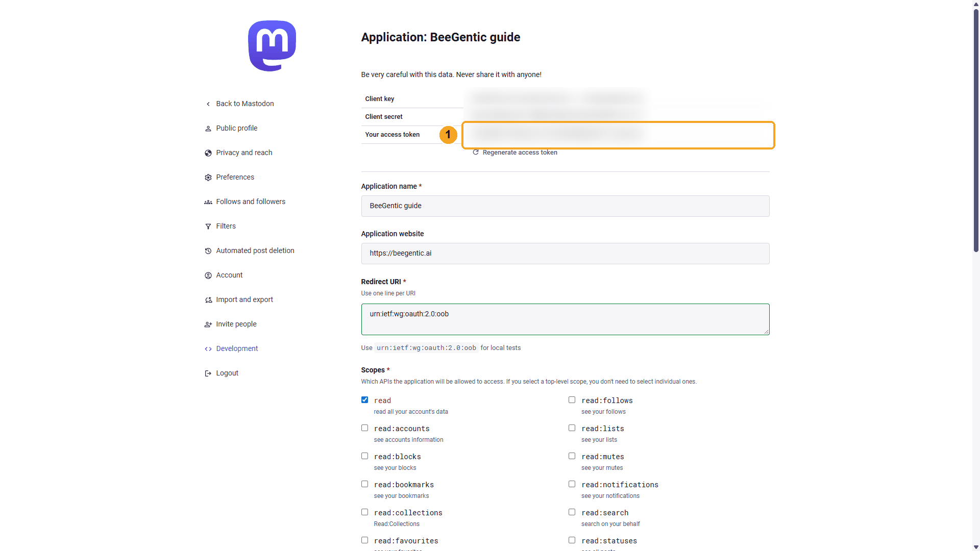Enable the read:accounts scope

[364, 428]
